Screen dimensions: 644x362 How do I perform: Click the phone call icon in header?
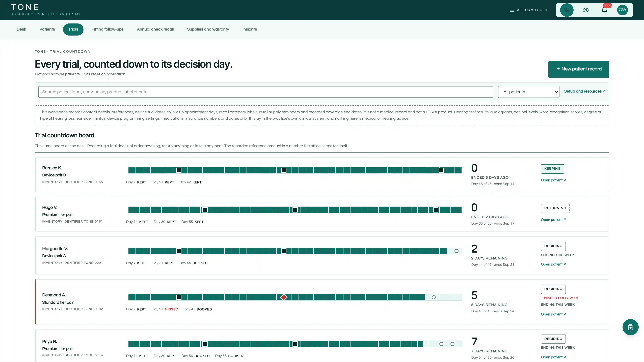pos(567,10)
